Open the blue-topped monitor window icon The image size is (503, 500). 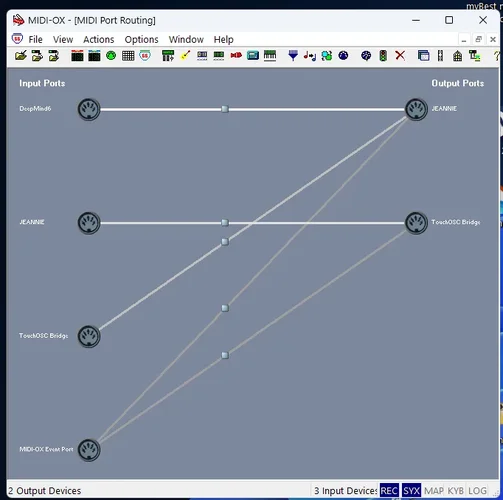click(x=94, y=56)
